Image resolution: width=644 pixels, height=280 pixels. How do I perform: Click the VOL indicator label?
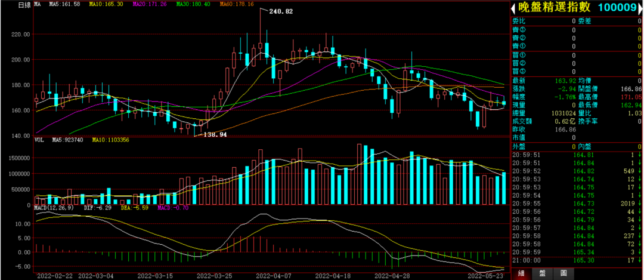[39, 140]
